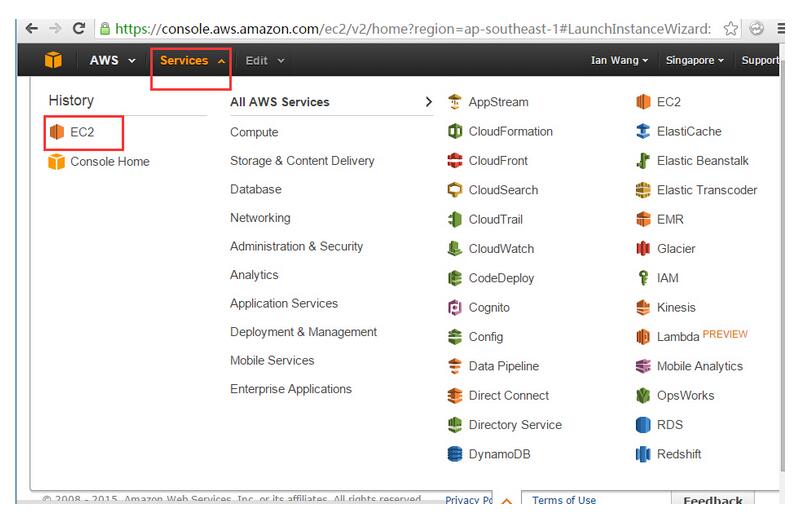Select the Mobile Services category

click(x=272, y=360)
